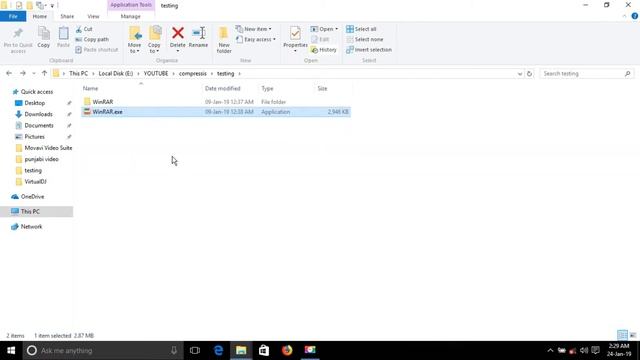Image resolution: width=640 pixels, height=360 pixels.
Task: View file History
Action: point(324,50)
